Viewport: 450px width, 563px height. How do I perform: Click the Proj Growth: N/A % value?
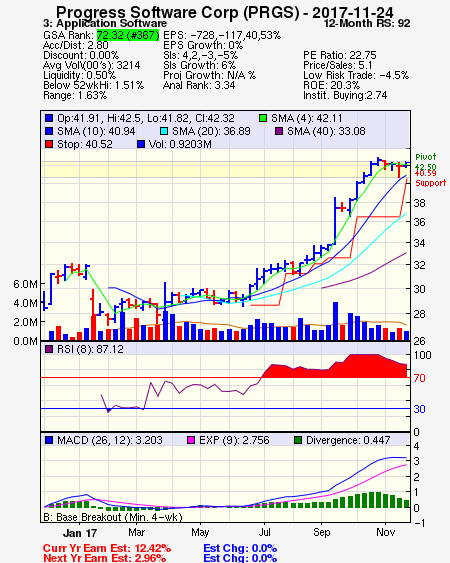click(x=209, y=75)
